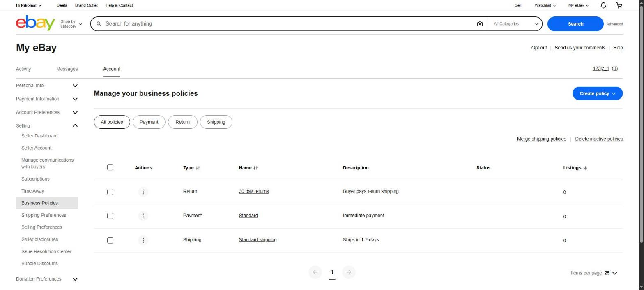Select the Standard payment row checkbox

coord(110,216)
